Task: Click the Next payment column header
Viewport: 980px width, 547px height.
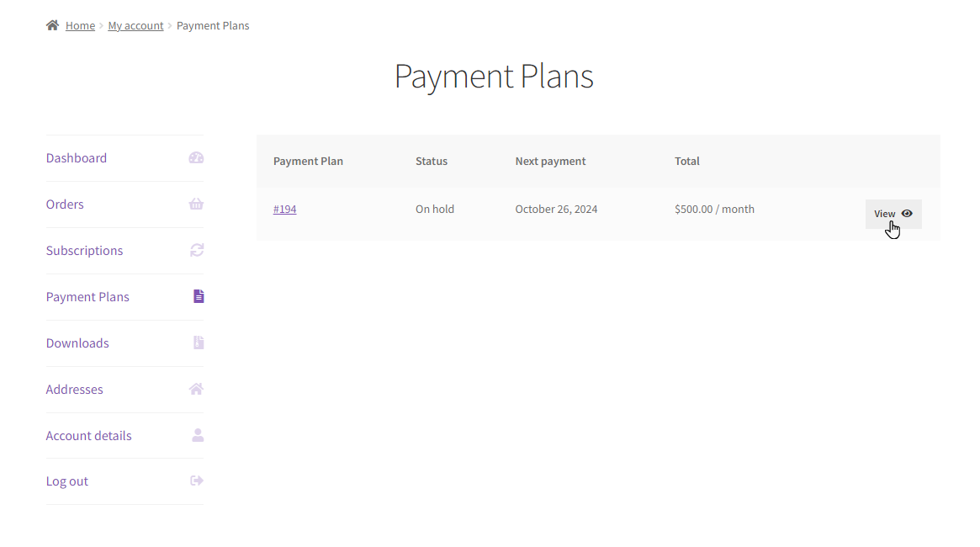Action: (x=551, y=162)
